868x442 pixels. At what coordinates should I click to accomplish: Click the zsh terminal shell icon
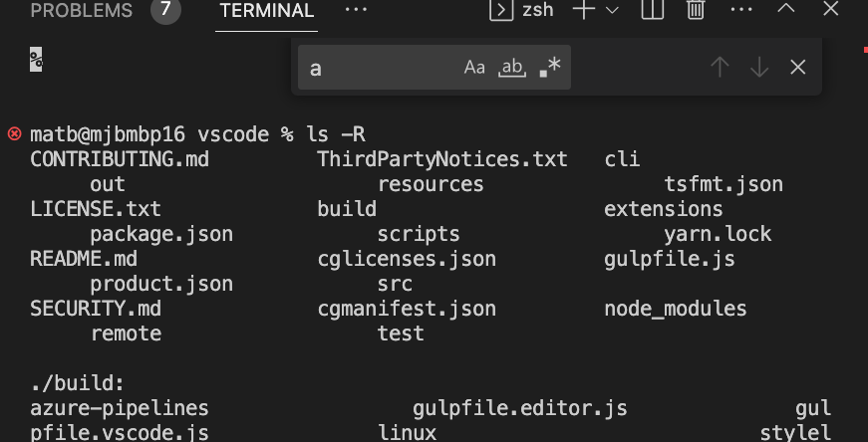pos(500,11)
